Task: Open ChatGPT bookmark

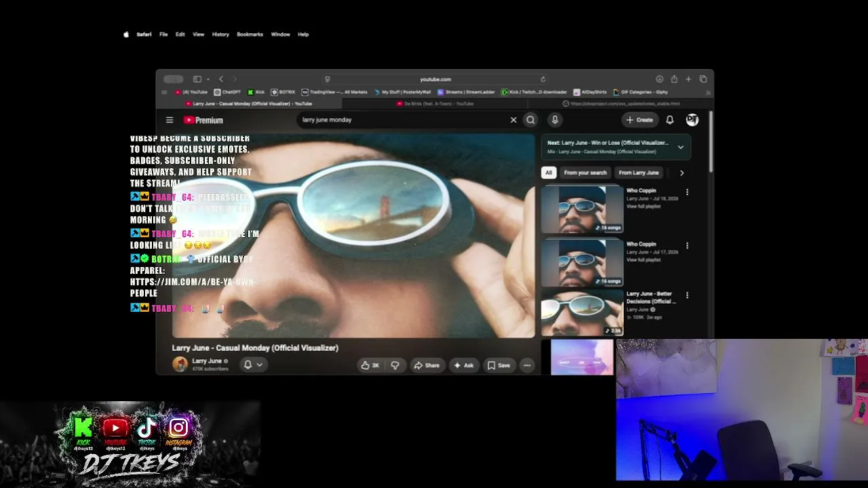Action: (227, 92)
